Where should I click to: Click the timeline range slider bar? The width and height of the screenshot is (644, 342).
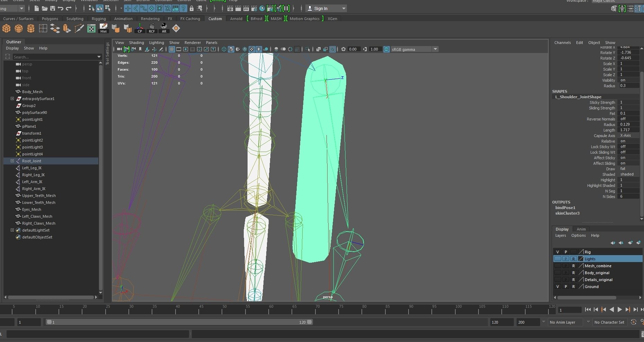click(179, 322)
